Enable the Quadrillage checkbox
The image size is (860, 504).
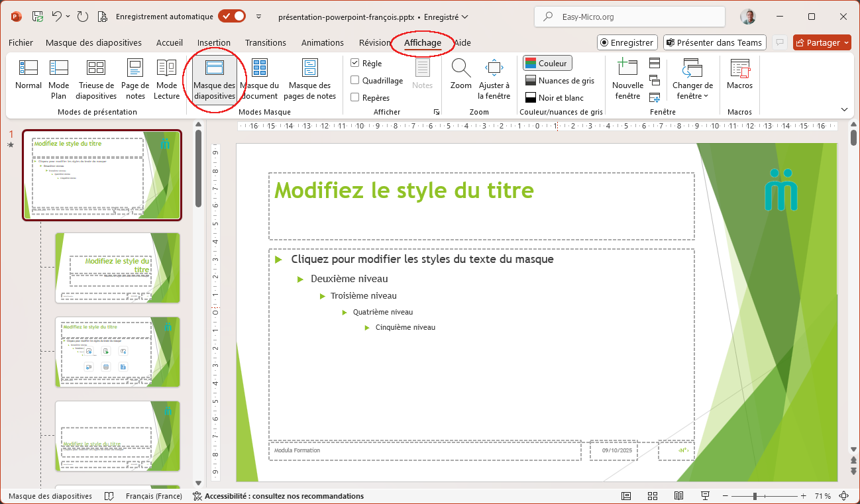point(355,81)
